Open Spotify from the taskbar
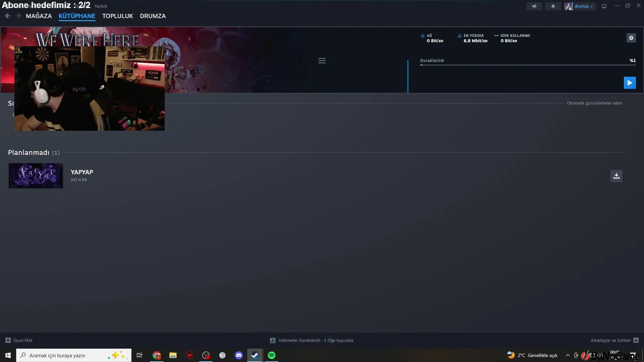The width and height of the screenshot is (644, 362). tap(272, 355)
